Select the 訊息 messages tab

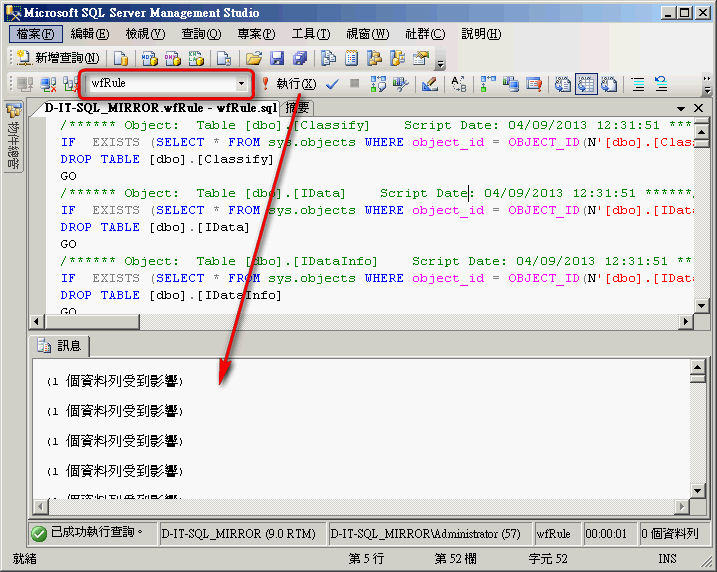pos(60,346)
